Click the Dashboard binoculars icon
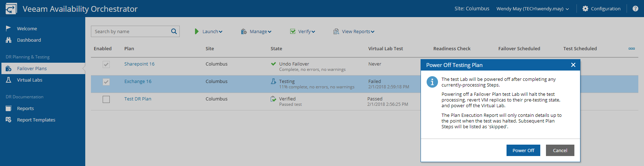Image resolution: width=644 pixels, height=166 pixels. tap(9, 40)
